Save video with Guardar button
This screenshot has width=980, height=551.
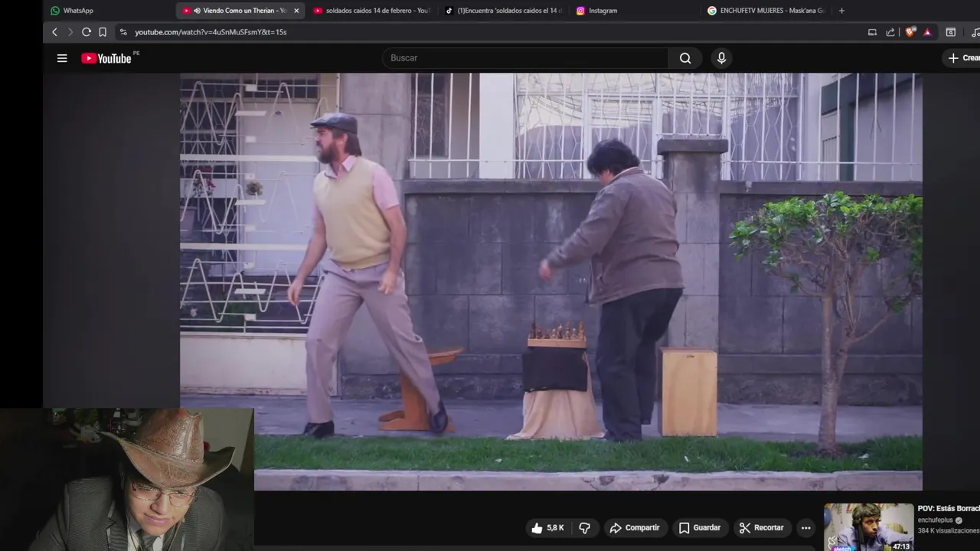[700, 528]
